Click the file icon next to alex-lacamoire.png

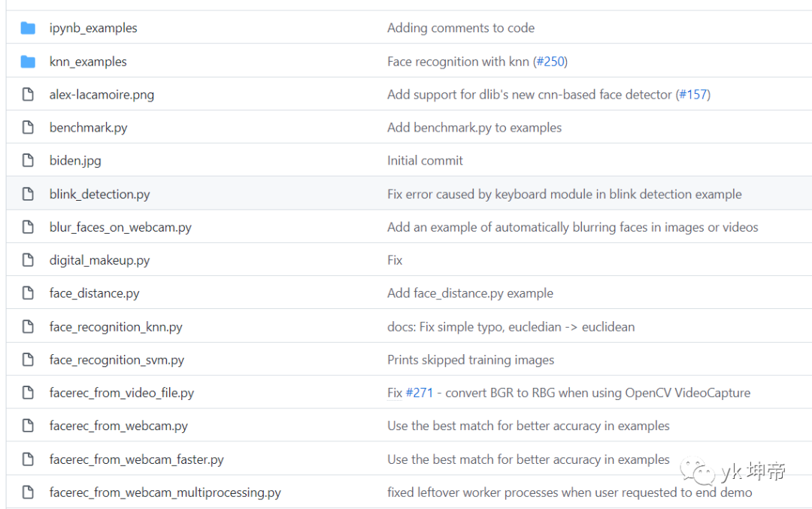pos(28,95)
